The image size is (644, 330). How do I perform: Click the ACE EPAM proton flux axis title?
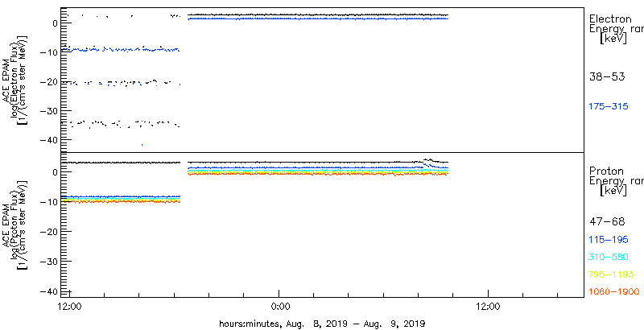15,225
